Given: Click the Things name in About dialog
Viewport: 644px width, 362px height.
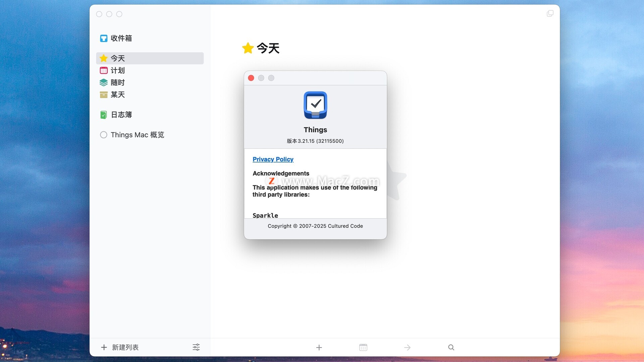Looking at the screenshot, I should point(315,130).
